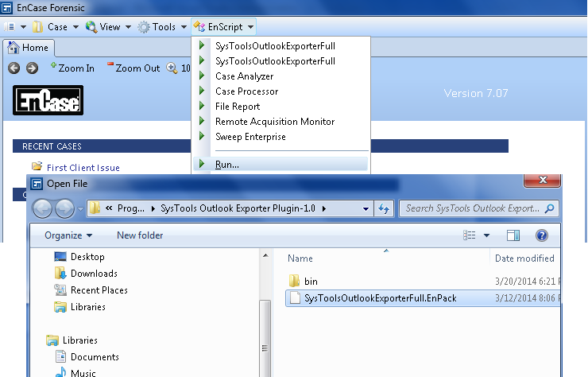
Task: Click the SysTools Outlook Exporter Plugin-1.0 breadcrumb
Action: 238,208
